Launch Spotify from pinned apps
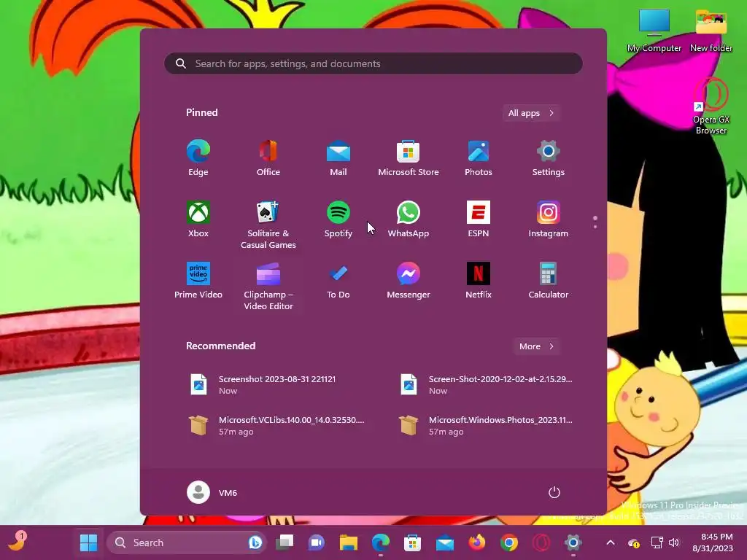The width and height of the screenshot is (747, 560). click(338, 219)
